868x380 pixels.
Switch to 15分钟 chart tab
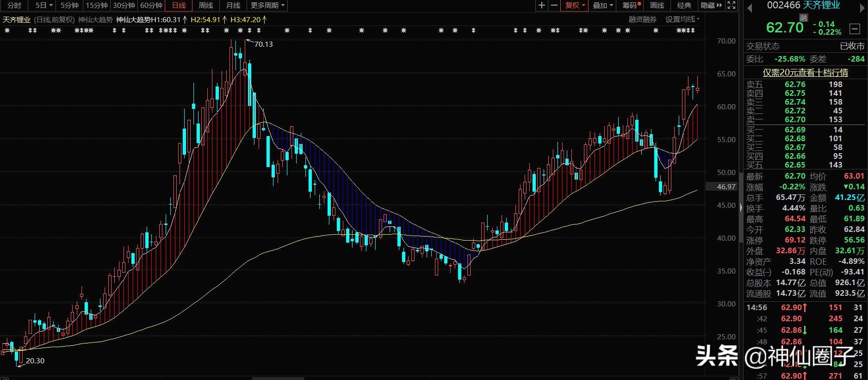(x=97, y=6)
